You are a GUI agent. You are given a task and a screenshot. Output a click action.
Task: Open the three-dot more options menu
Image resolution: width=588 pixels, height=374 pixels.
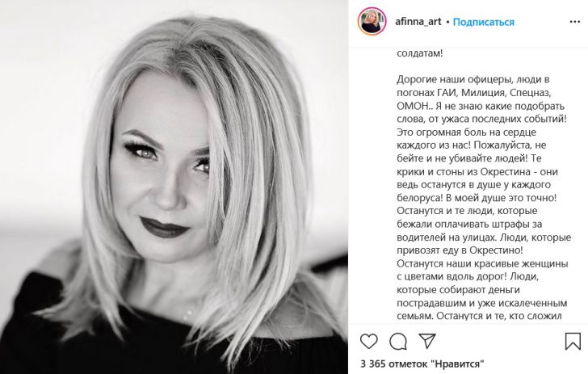click(575, 22)
